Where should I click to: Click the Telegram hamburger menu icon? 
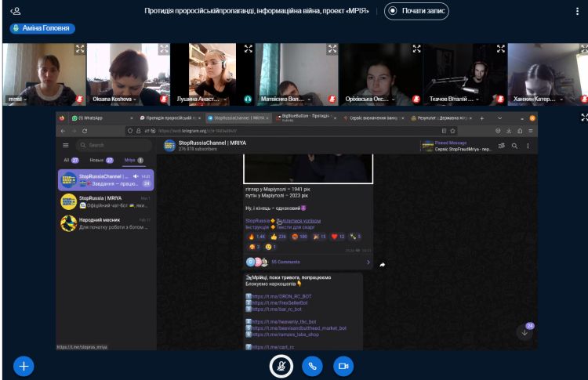[67, 145]
